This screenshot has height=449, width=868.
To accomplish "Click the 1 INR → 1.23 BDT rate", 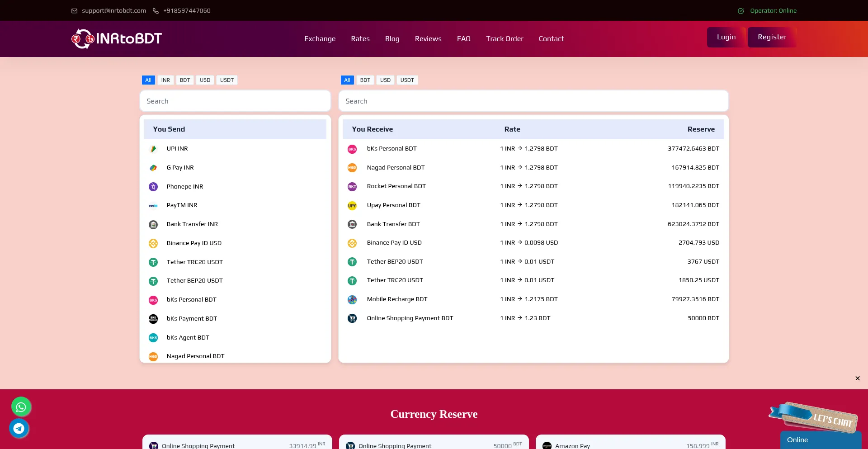I will coord(525,318).
